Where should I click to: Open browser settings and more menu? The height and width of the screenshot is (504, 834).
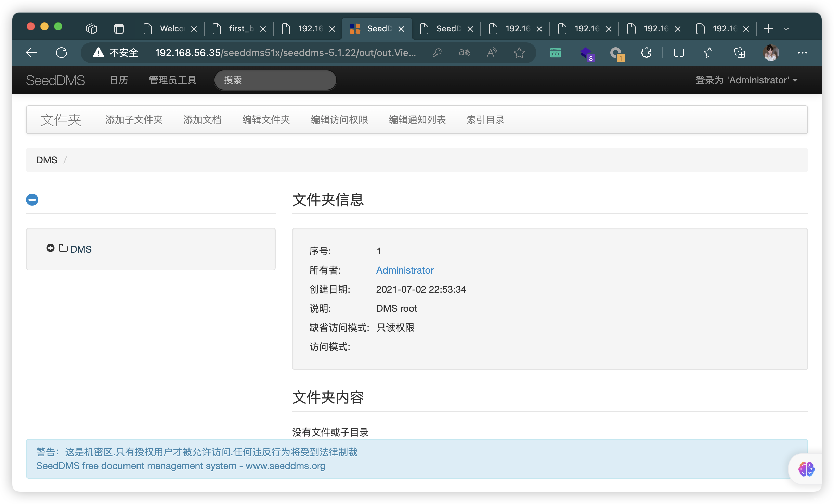[x=802, y=53]
